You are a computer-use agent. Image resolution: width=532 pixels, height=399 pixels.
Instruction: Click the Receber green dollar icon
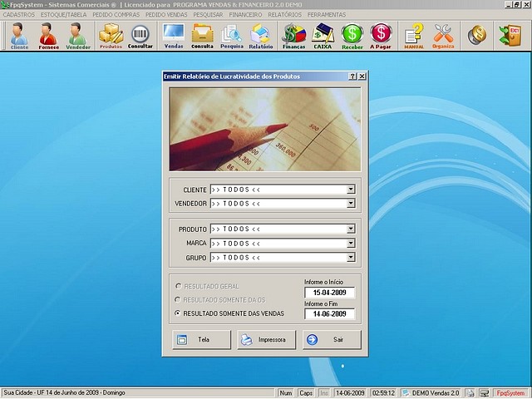(x=352, y=36)
